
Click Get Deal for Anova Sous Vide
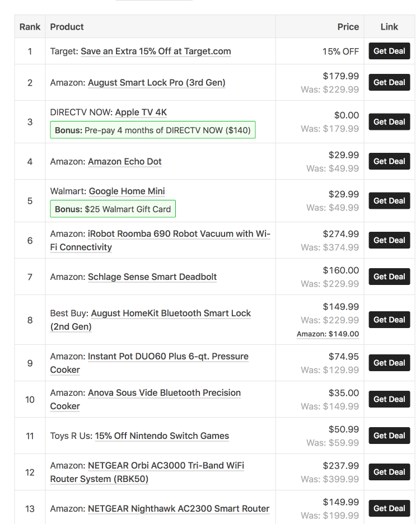(389, 399)
